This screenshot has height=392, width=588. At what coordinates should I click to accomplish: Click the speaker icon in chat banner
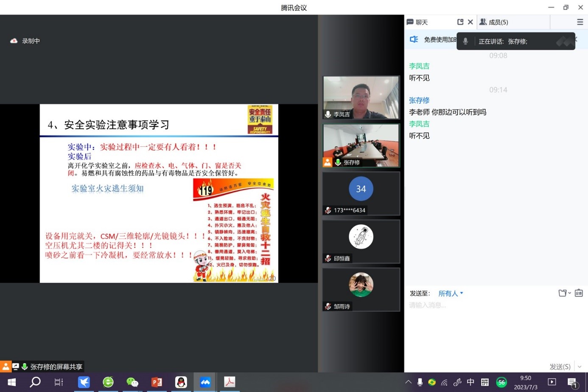(414, 39)
